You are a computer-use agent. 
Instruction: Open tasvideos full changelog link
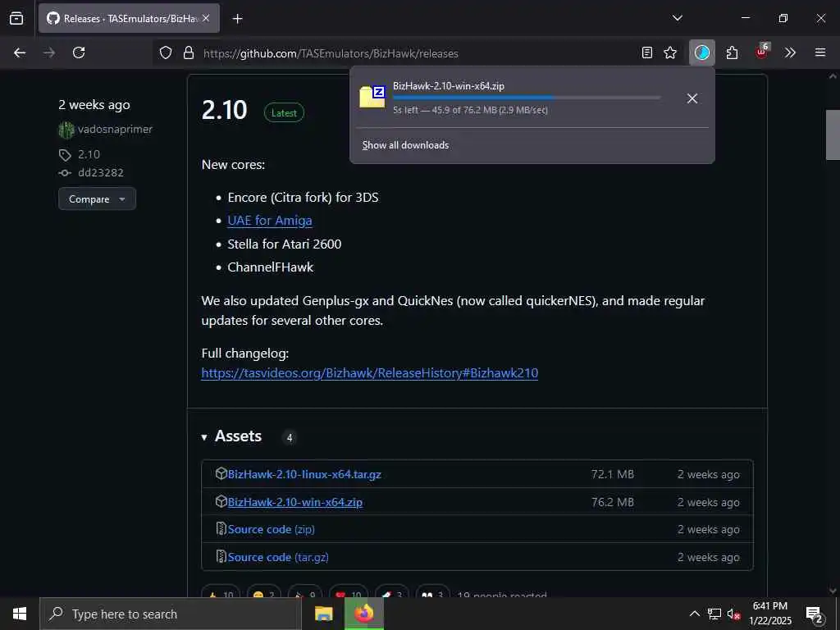(370, 373)
